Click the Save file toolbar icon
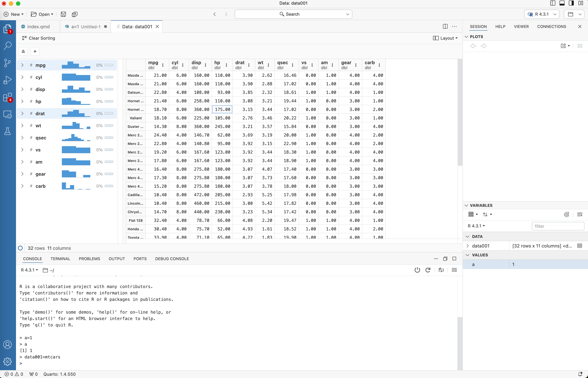Screen dimensions: 588x378 [63, 14]
